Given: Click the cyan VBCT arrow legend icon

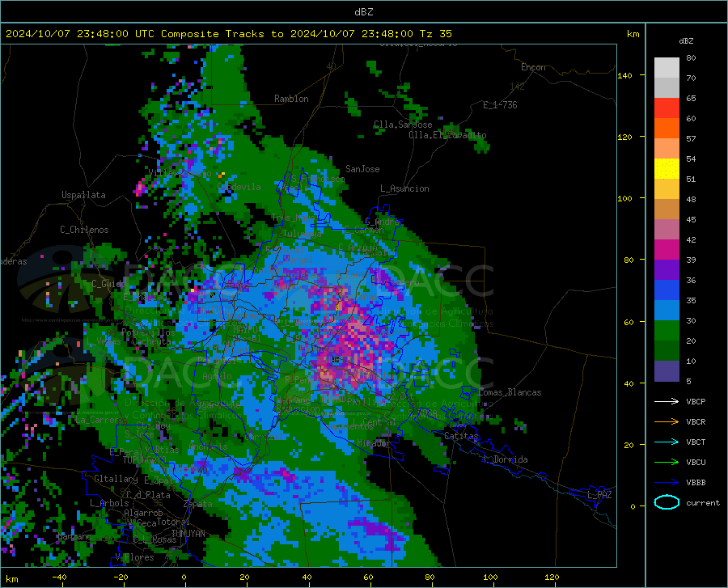Looking at the screenshot, I should (x=667, y=442).
